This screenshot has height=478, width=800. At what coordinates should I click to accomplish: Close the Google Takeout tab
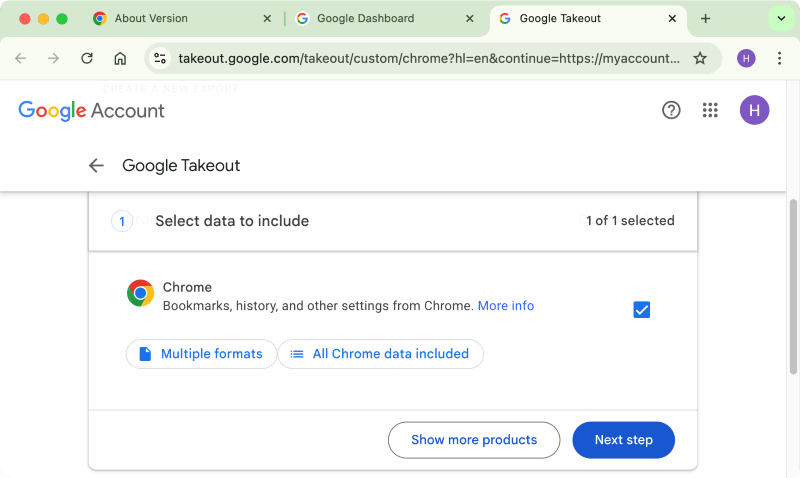coord(672,18)
